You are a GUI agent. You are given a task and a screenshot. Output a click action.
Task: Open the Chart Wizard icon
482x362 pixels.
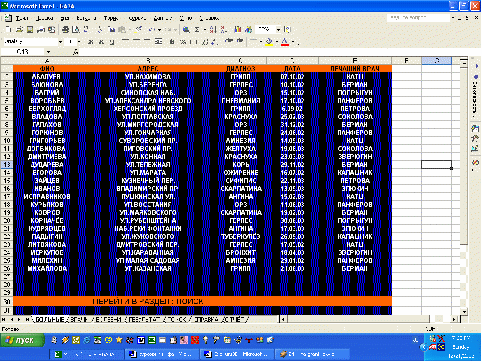[237, 30]
